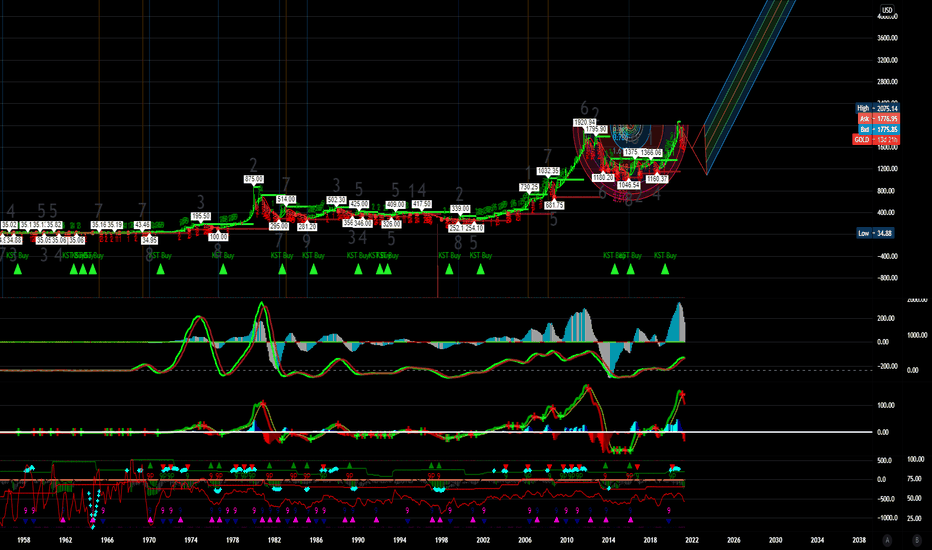Screen dimensions: 932x550
Task: Click the 43.46 pivot label
Action: point(143,225)
